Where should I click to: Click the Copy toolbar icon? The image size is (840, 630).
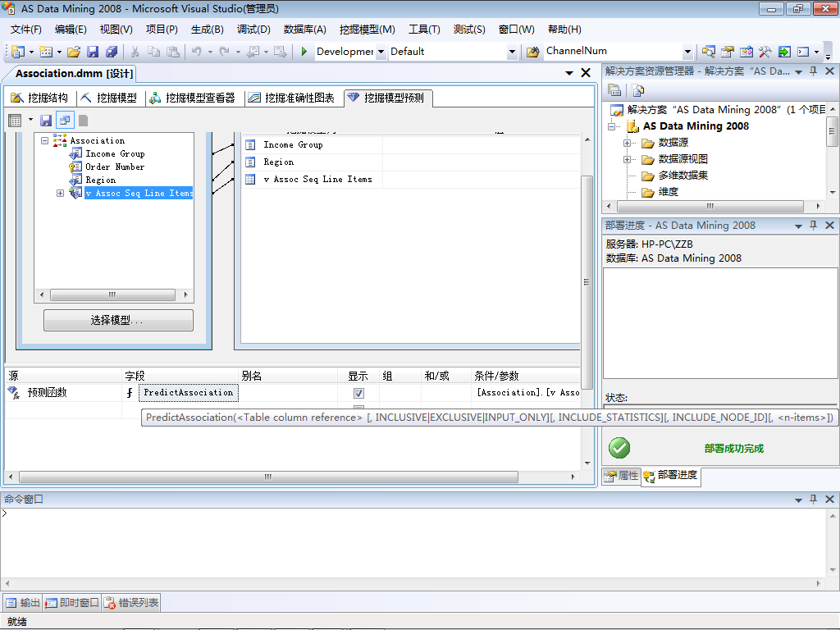(x=153, y=52)
